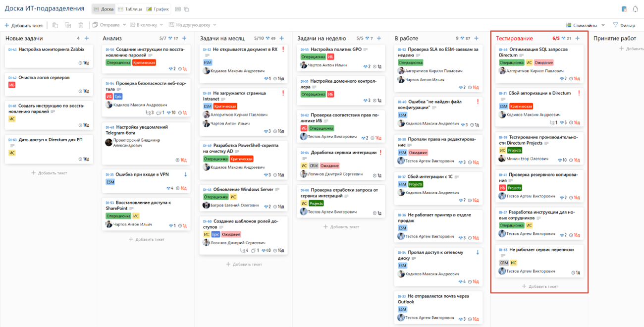Click the plus icon in Анализ column header

(184, 38)
